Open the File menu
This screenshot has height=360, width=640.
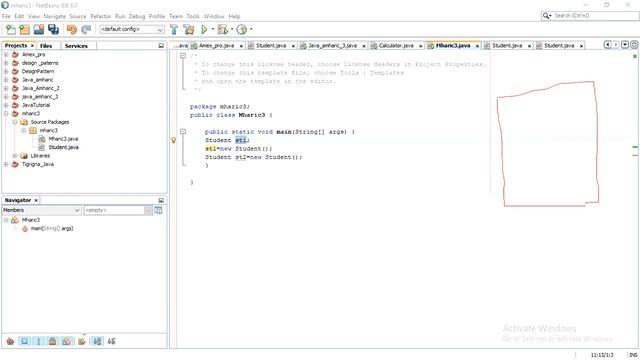(x=6, y=16)
